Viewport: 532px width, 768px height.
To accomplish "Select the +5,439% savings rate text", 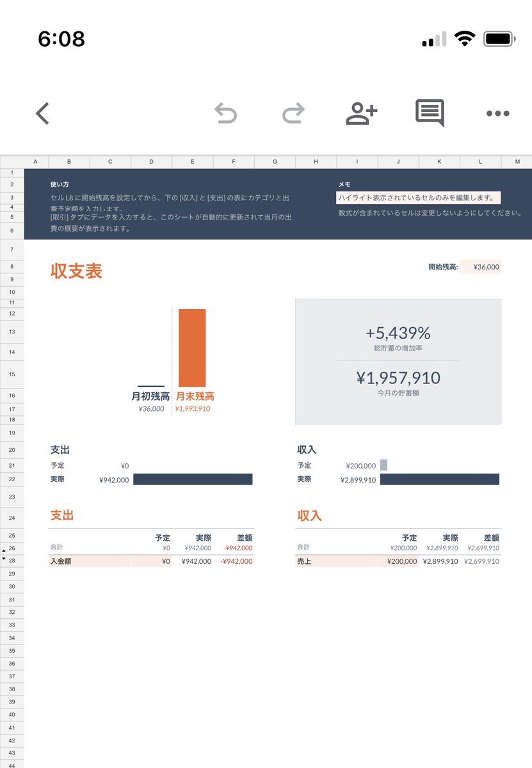I will click(398, 333).
